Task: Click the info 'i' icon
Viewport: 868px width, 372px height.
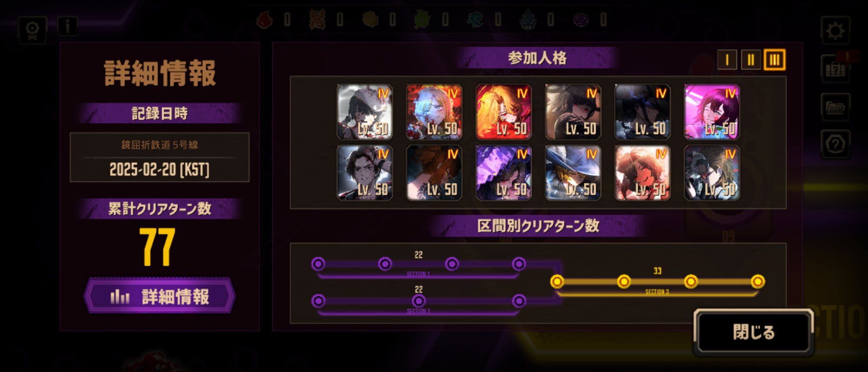Action: [x=67, y=26]
